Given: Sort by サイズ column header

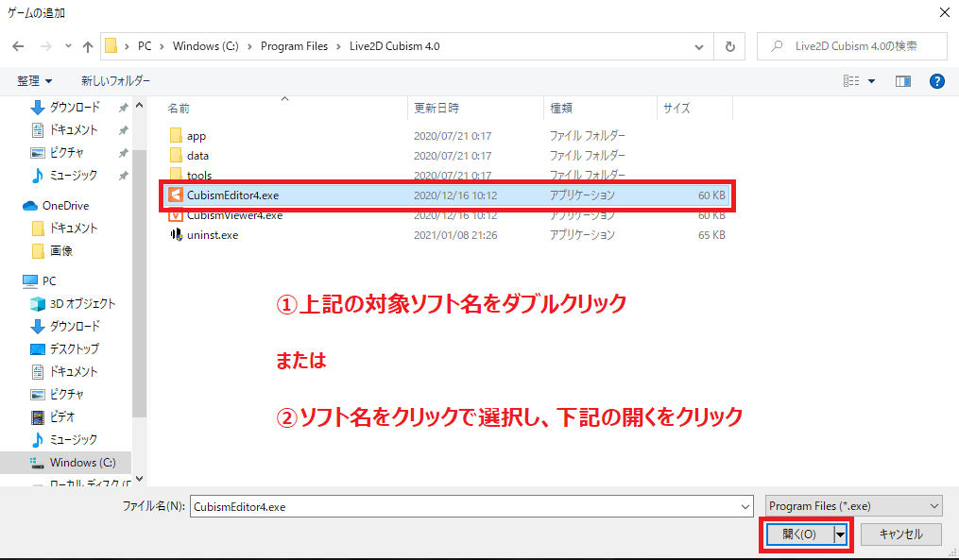Looking at the screenshot, I should coord(676,109).
